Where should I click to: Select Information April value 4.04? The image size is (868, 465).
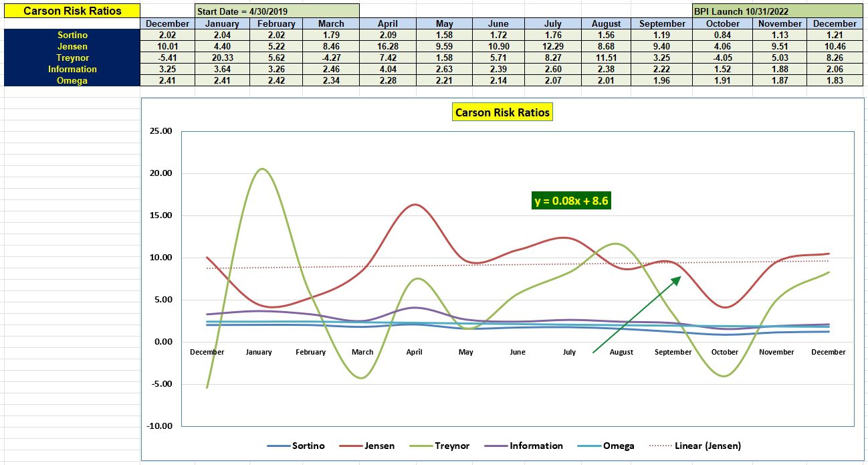coord(387,69)
